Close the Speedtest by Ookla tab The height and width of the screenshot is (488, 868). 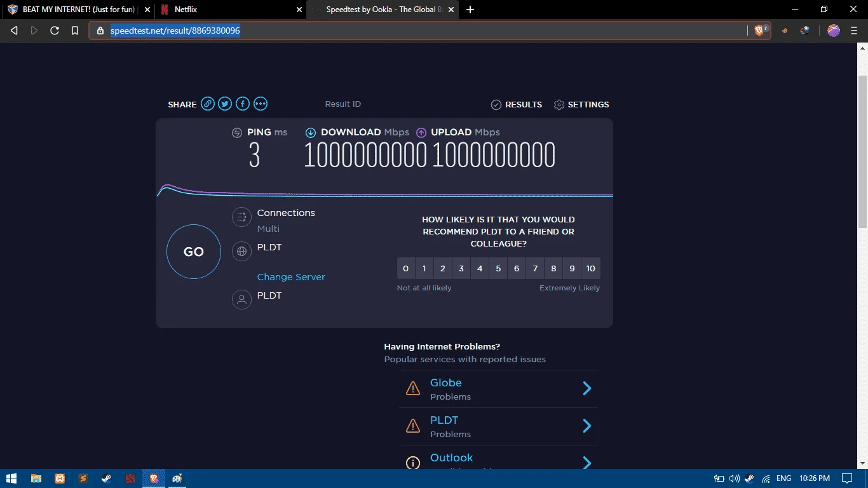pyautogui.click(x=451, y=10)
